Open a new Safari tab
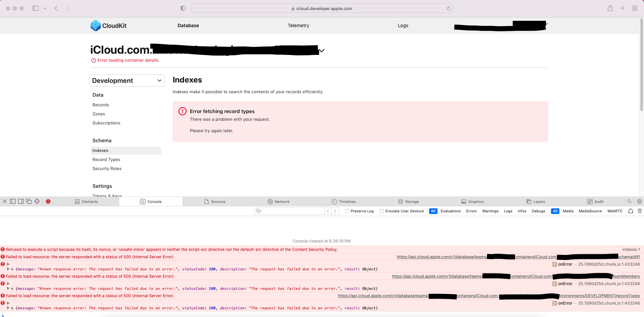The image size is (644, 317). tap(622, 8)
